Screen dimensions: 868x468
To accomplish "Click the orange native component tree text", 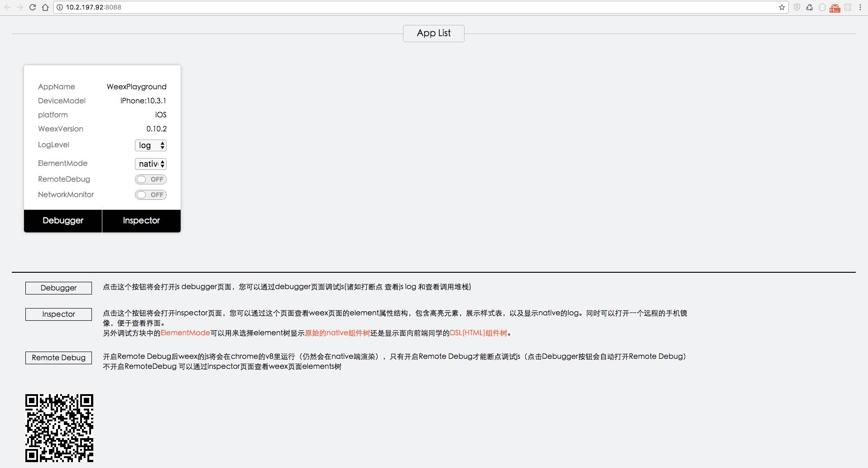I will coord(337,333).
